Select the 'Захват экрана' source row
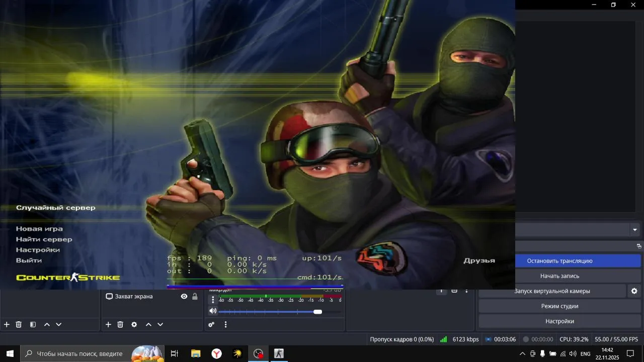Viewport: 644px width, 362px height. (x=151, y=297)
